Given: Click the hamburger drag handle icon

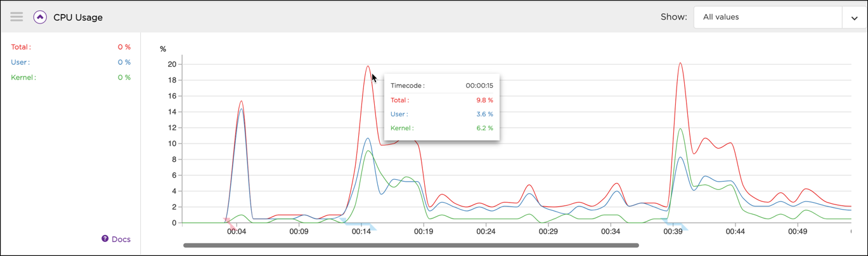Looking at the screenshot, I should coord(16,17).
